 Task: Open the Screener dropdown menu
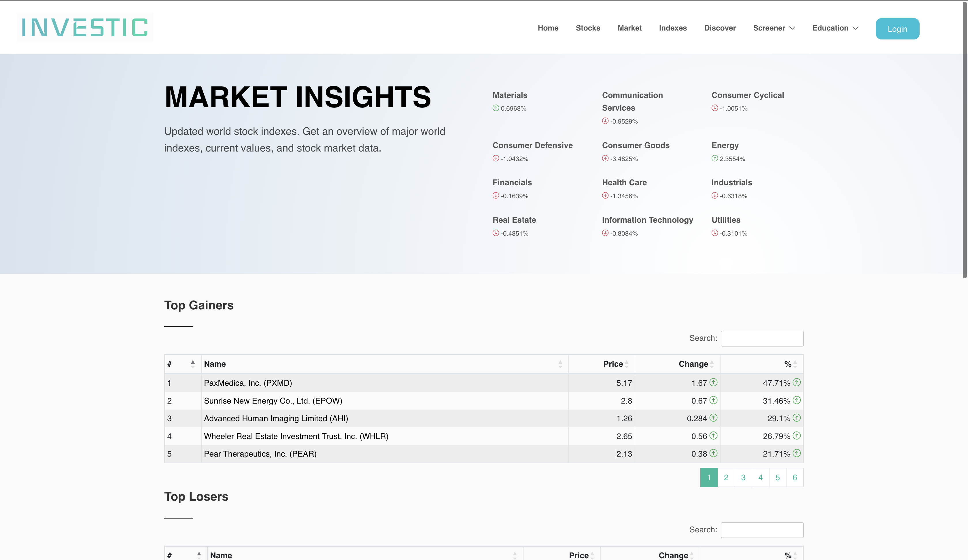click(x=774, y=28)
